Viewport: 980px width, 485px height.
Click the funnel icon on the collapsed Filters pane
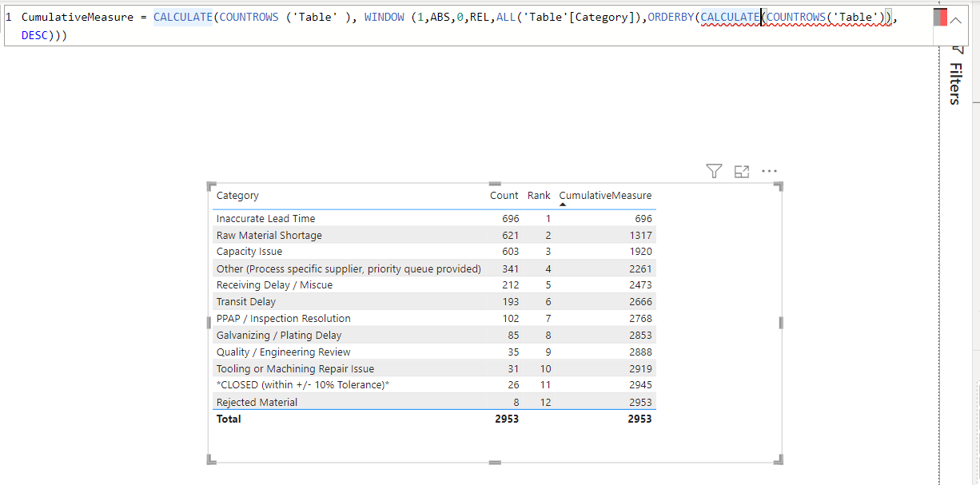click(958, 50)
